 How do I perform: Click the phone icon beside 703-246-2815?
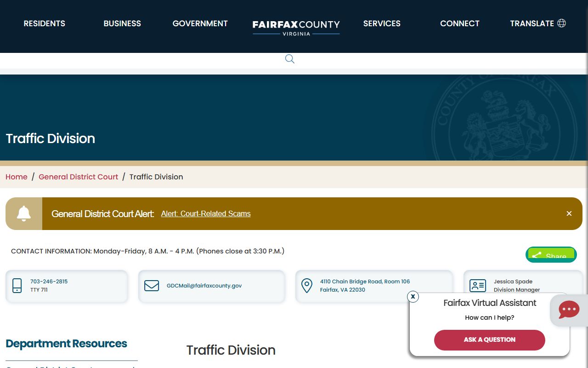(17, 286)
